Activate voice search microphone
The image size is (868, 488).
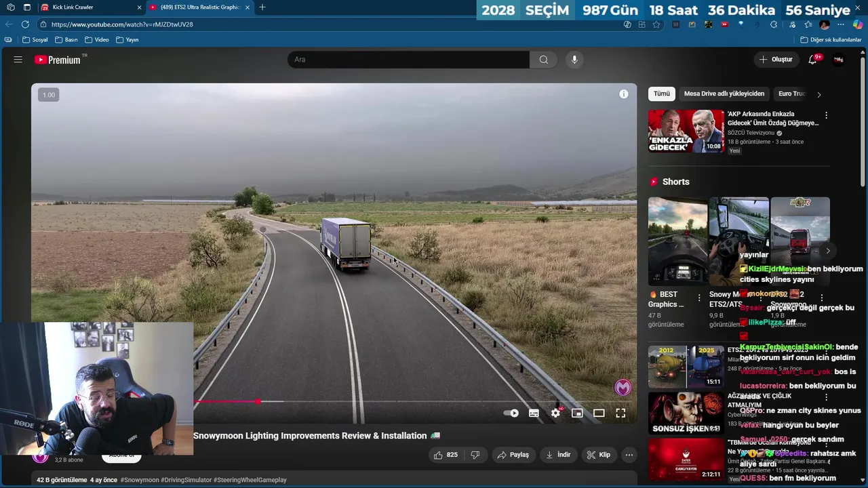[x=574, y=60]
